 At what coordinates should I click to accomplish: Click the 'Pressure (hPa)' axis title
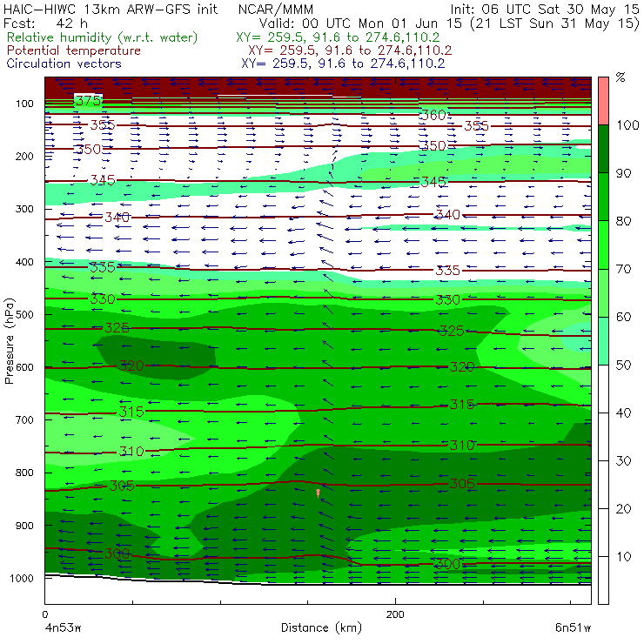click(9, 341)
